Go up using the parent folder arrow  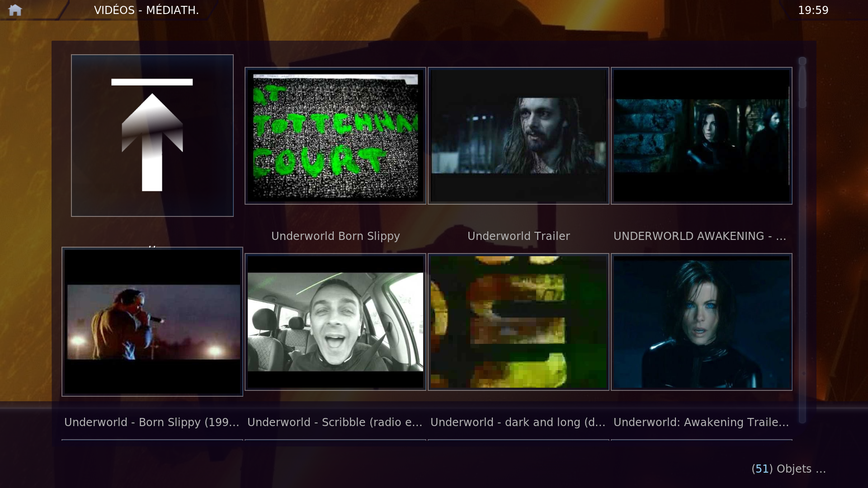pyautogui.click(x=152, y=136)
